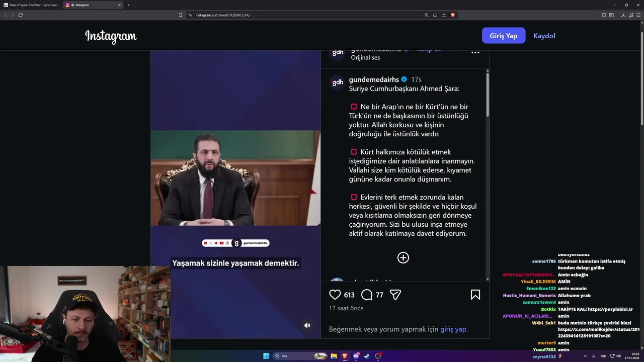This screenshot has width=644, height=362.
Task: Open File Explorer from taskbar
Action: click(334, 356)
